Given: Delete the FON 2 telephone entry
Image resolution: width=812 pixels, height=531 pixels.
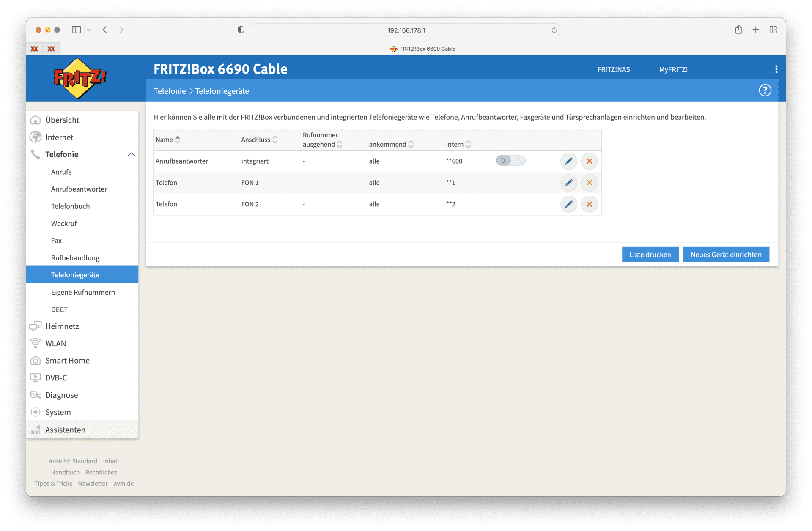Looking at the screenshot, I should (x=589, y=204).
